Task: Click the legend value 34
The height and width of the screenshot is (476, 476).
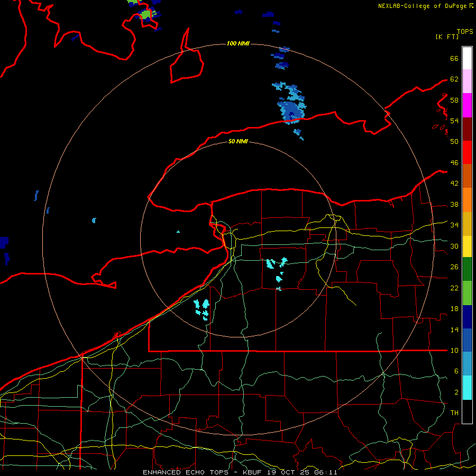Action: 454,225
